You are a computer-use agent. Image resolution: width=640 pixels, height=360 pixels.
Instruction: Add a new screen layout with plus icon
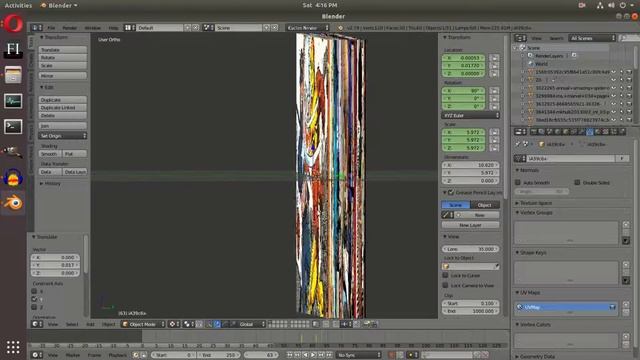click(187, 28)
